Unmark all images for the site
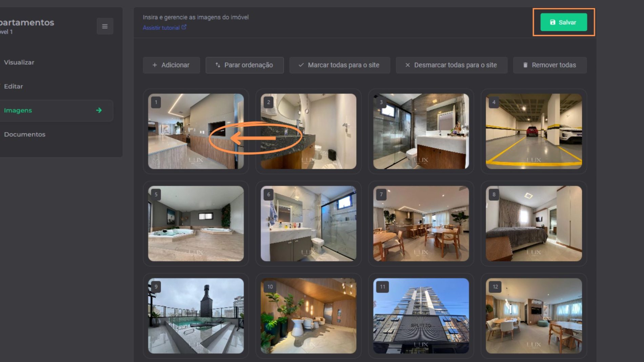Screen dimensions: 644x362 (451, 65)
